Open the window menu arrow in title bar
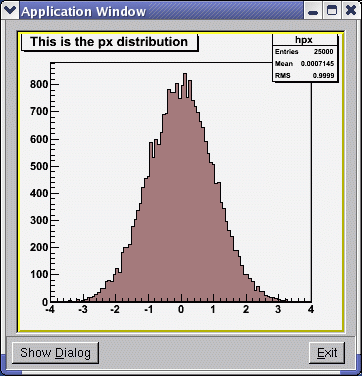Screen dimensions: 362x376 [9, 11]
